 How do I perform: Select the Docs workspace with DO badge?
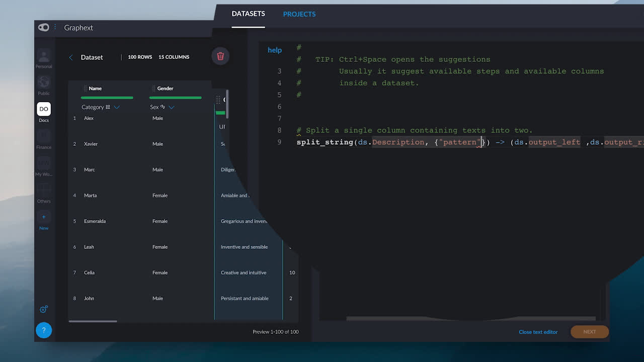point(44,113)
